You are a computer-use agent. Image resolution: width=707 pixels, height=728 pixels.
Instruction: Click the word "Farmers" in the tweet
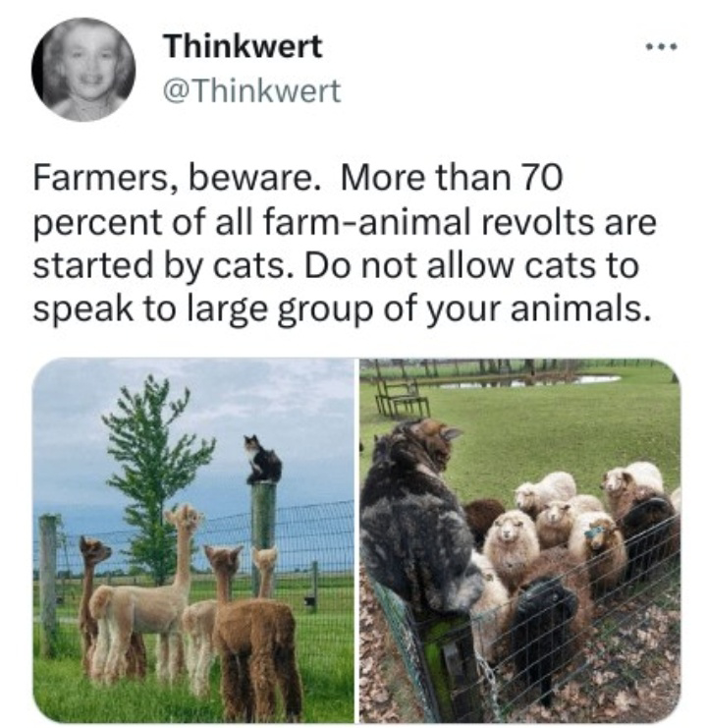tap(100, 179)
